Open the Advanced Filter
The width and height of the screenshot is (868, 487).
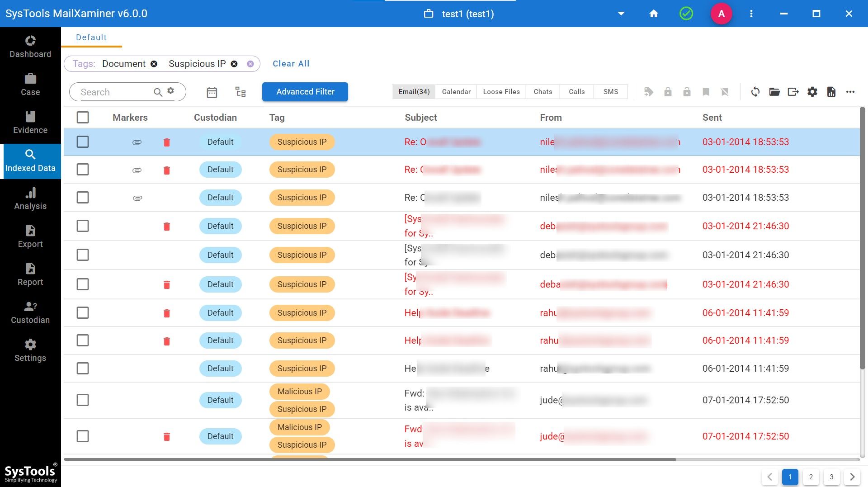point(305,92)
